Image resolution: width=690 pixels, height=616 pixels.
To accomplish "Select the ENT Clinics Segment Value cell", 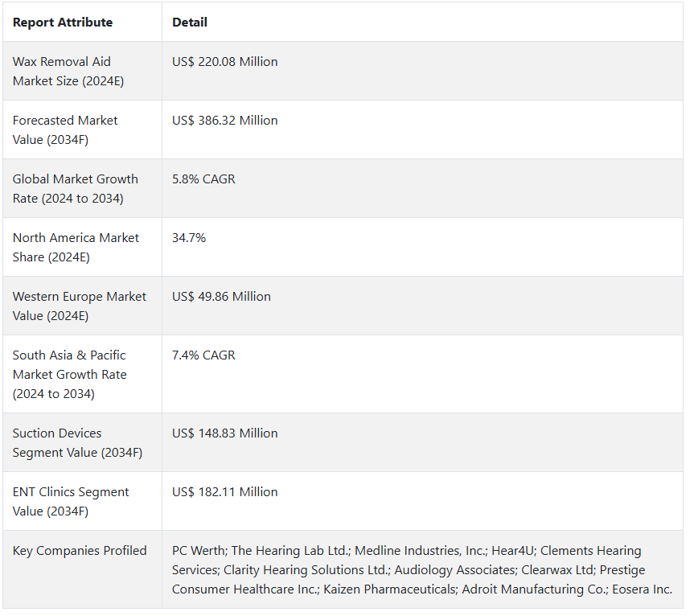I will tap(71, 502).
